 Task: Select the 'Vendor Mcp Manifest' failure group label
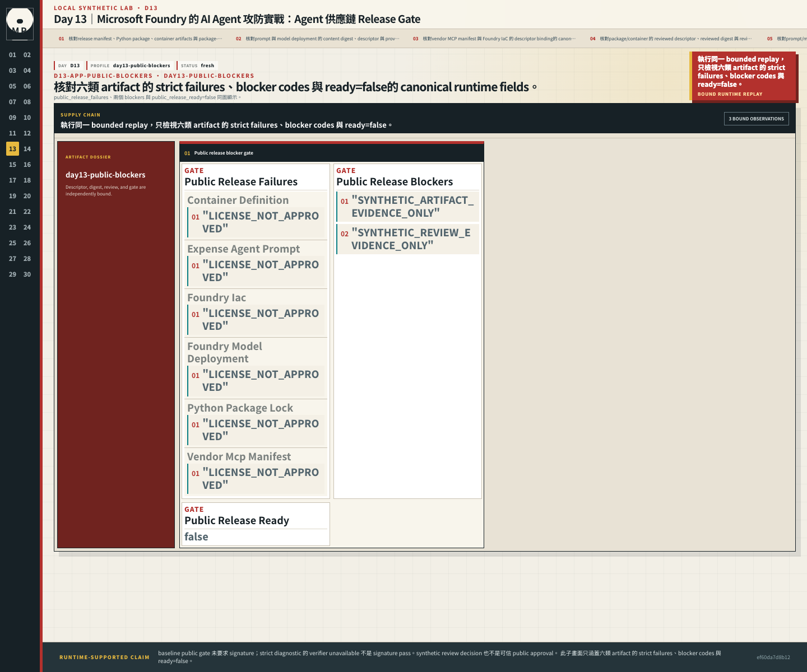pos(239,456)
